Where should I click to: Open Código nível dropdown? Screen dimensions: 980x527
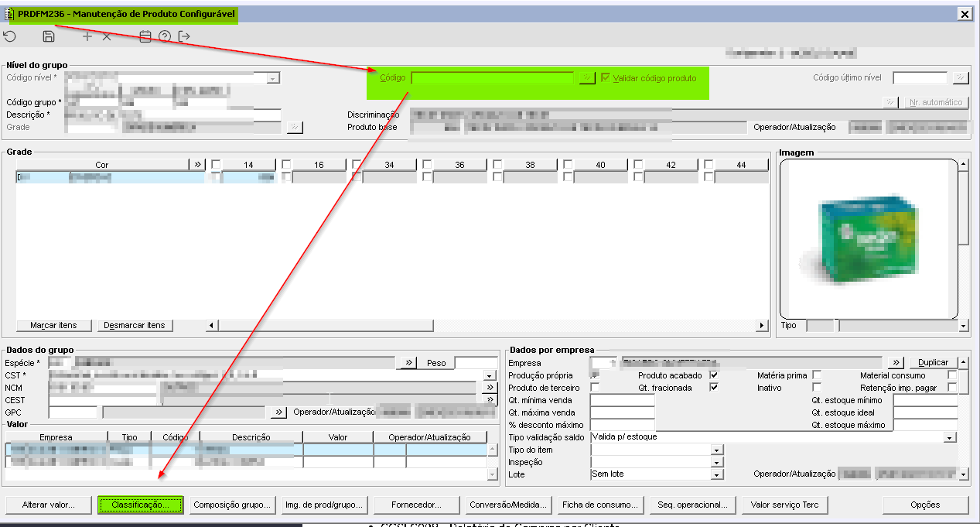coord(273,78)
